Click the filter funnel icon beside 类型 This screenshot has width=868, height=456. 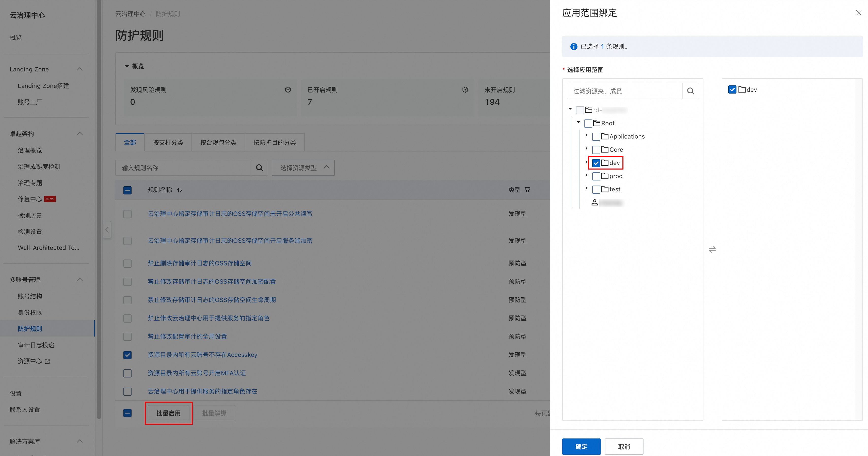pyautogui.click(x=528, y=190)
